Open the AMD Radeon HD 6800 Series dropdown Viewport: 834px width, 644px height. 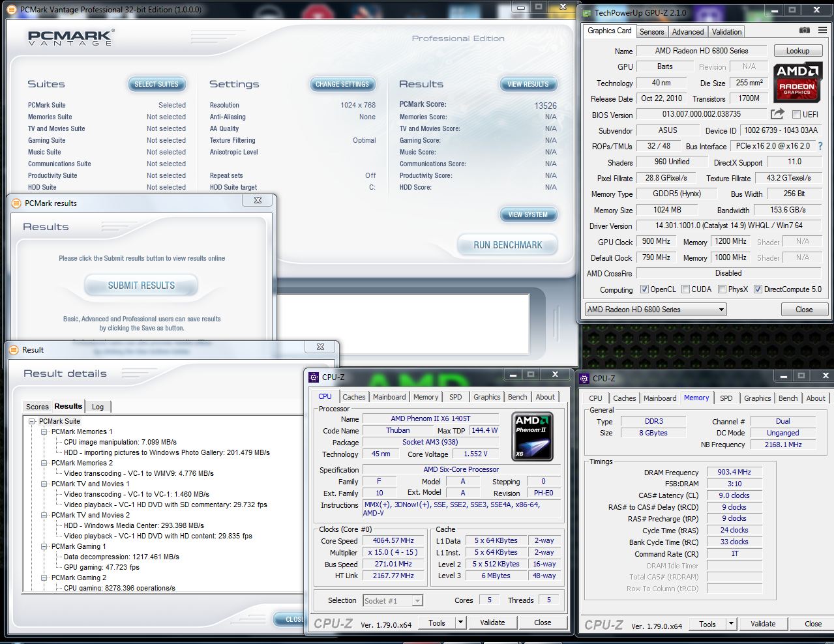pos(655,310)
